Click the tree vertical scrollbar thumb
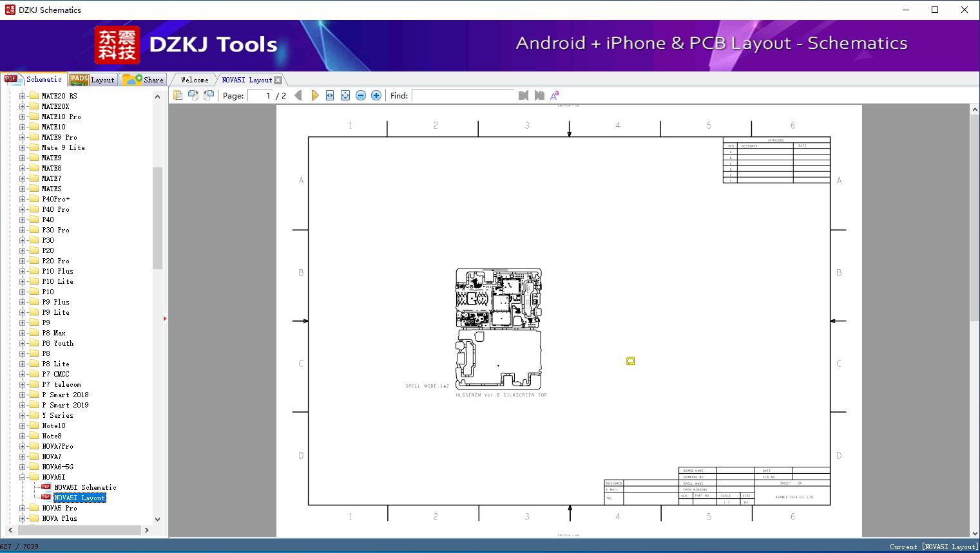This screenshot has height=553, width=980. [157, 218]
